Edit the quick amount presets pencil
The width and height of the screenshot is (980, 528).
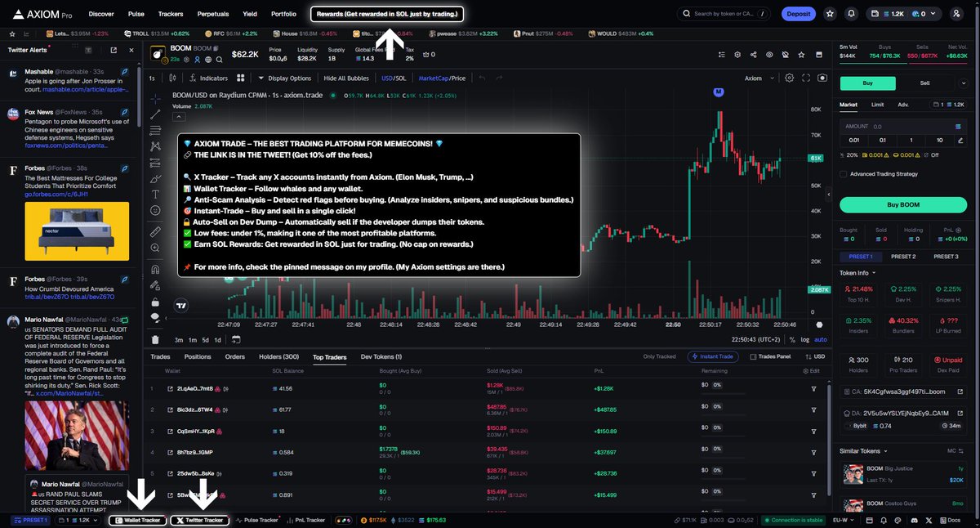pos(959,140)
